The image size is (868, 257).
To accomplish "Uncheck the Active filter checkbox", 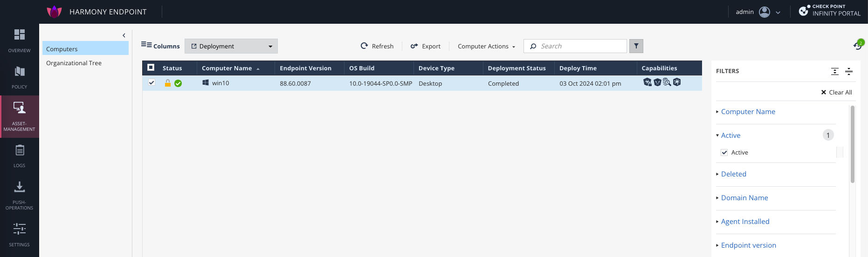I will point(724,152).
